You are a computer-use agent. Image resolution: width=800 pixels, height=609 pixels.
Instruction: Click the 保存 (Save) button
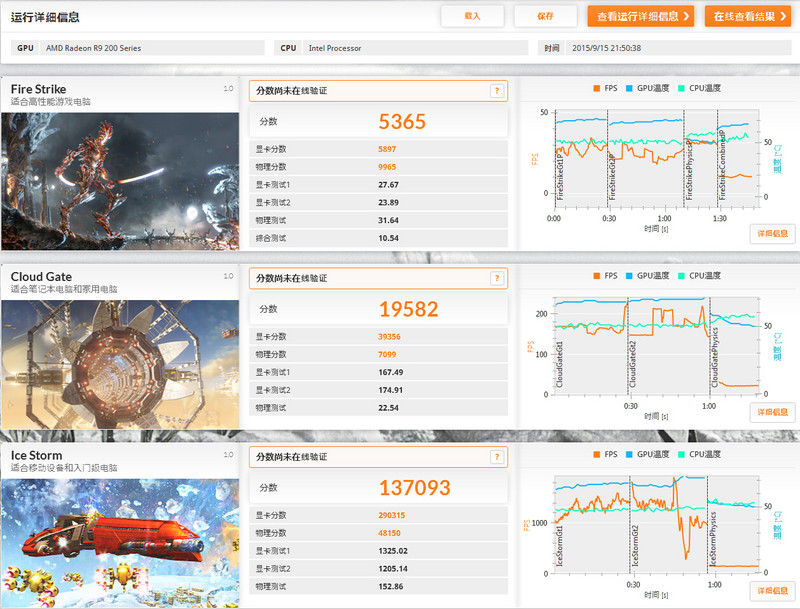(x=546, y=15)
